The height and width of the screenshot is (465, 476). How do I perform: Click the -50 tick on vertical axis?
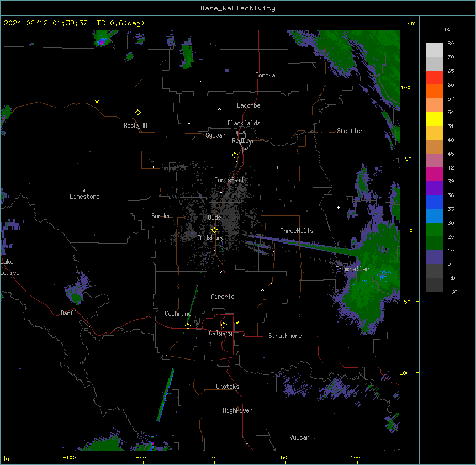tap(405, 302)
